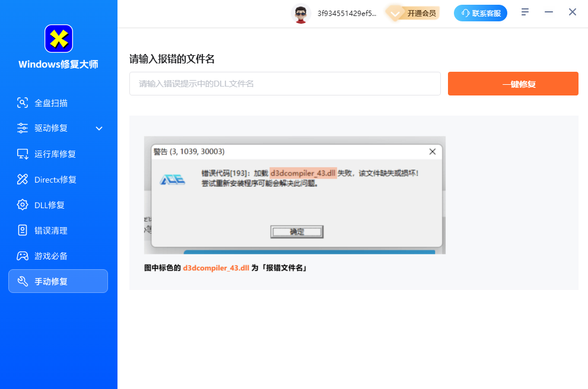Image resolution: width=588 pixels, height=389 pixels.
Task: Focus the DLL file name input field
Action: (285, 84)
